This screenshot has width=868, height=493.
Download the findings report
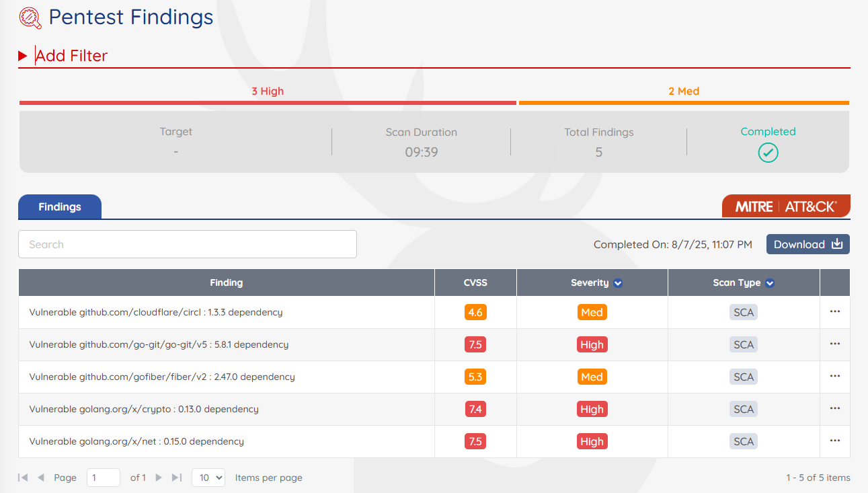tap(808, 244)
